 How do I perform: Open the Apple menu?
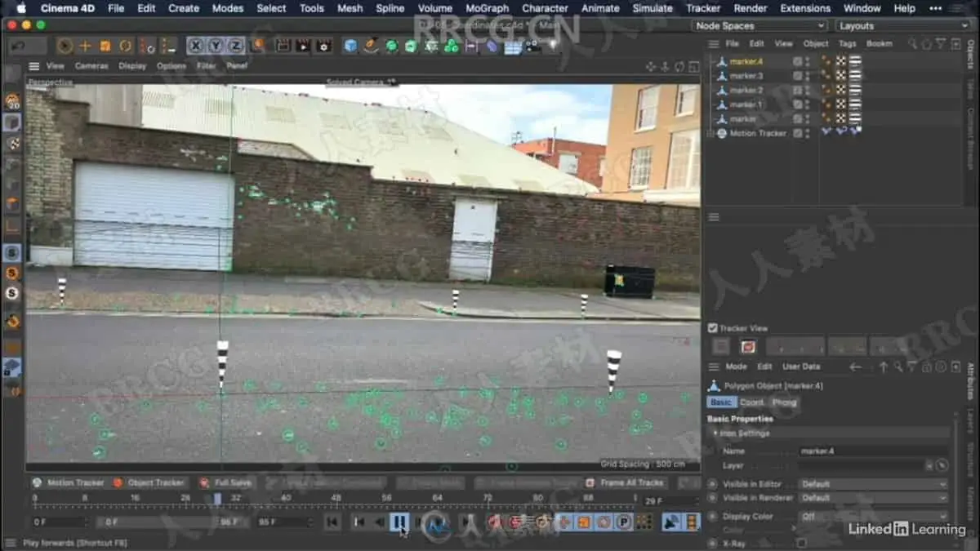tap(21, 8)
